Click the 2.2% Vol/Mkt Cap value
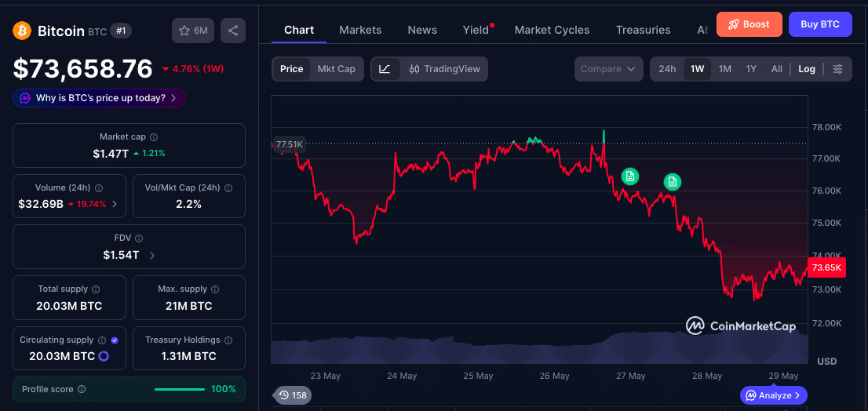 [x=189, y=204]
